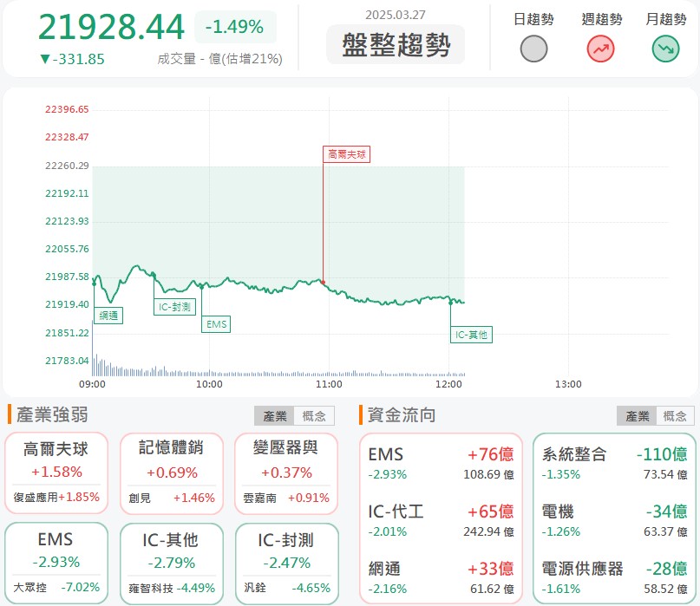Click the 電源供應器 row showing -28億
Viewport: 700px width, 606px height.
pyautogui.click(x=616, y=577)
